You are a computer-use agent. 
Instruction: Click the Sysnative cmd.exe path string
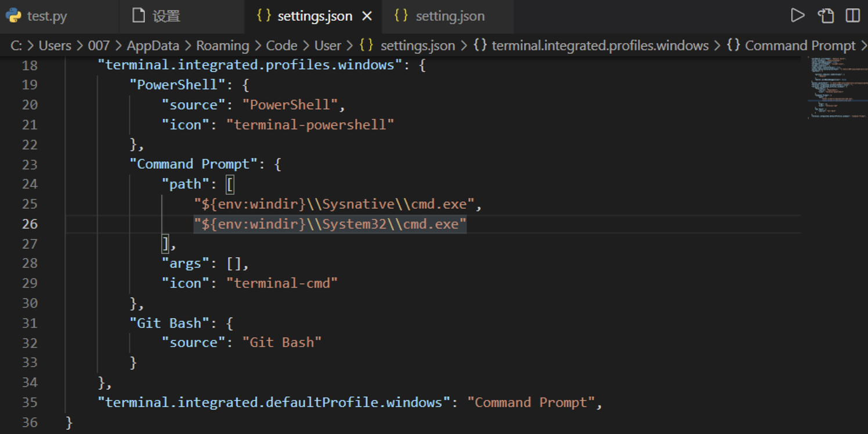(x=334, y=204)
